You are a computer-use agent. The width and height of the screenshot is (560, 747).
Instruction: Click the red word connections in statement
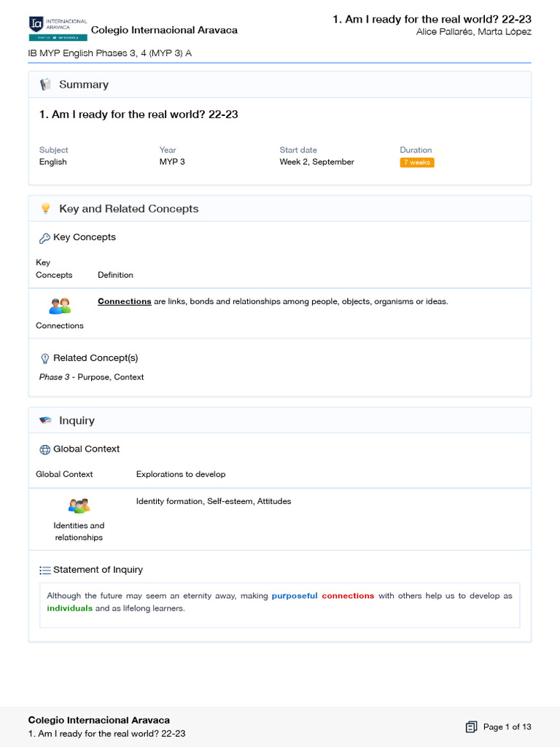tap(348, 596)
